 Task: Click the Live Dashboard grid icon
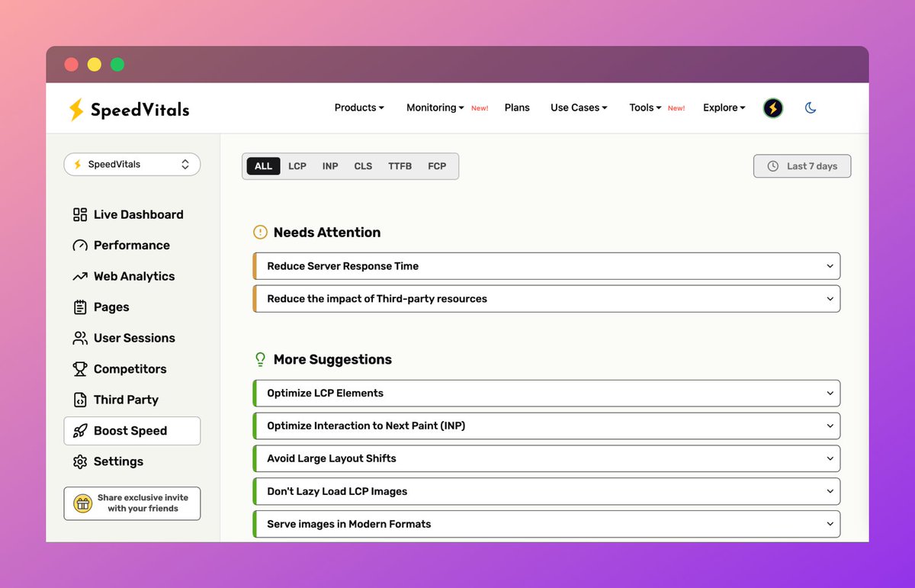click(x=80, y=215)
